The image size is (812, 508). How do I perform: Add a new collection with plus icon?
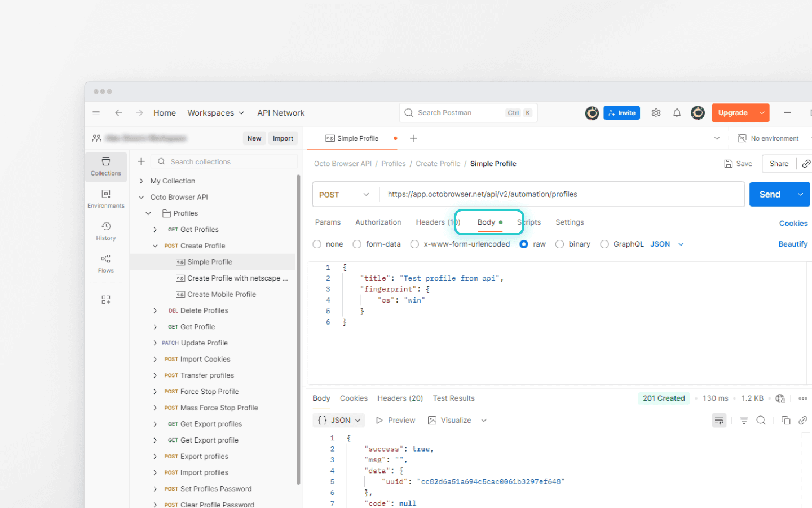tap(142, 161)
